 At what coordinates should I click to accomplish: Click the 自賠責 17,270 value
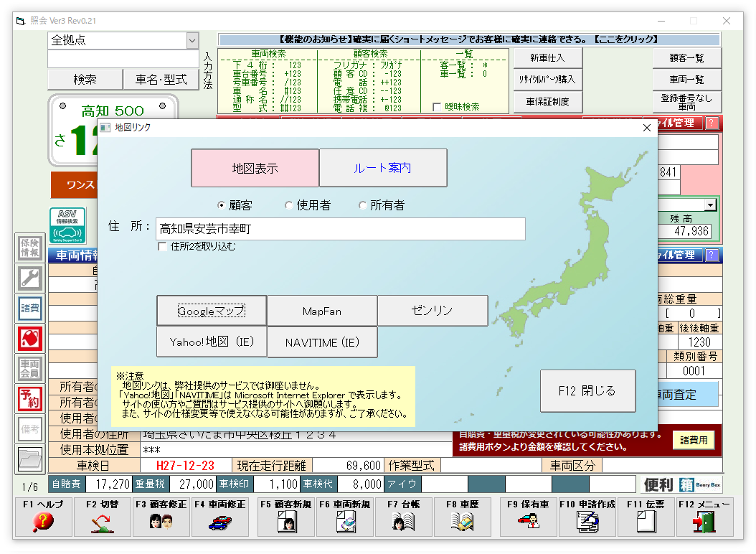tap(108, 484)
